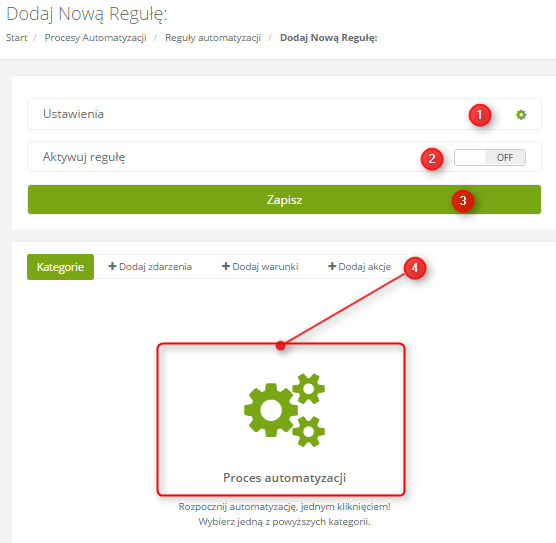The width and height of the screenshot is (556, 543).
Task: Click the green Zapisz button
Action: 284,200
